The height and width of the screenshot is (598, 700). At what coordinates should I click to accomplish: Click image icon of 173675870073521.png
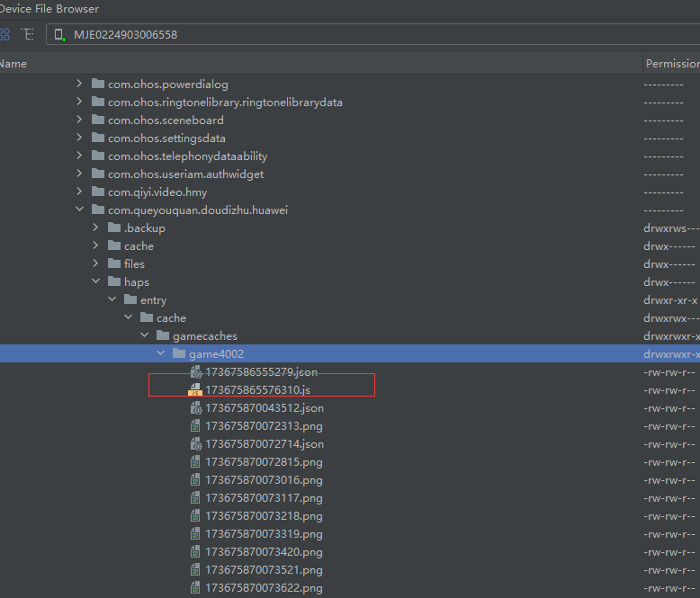click(195, 570)
